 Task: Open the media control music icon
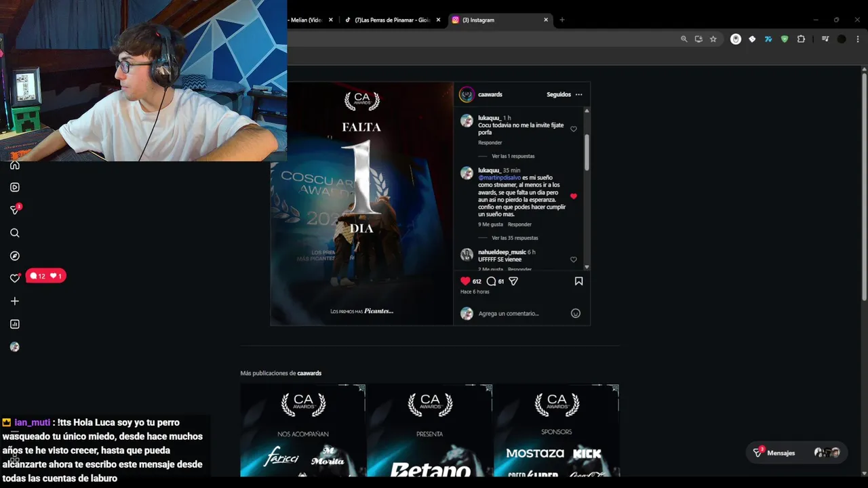[825, 39]
